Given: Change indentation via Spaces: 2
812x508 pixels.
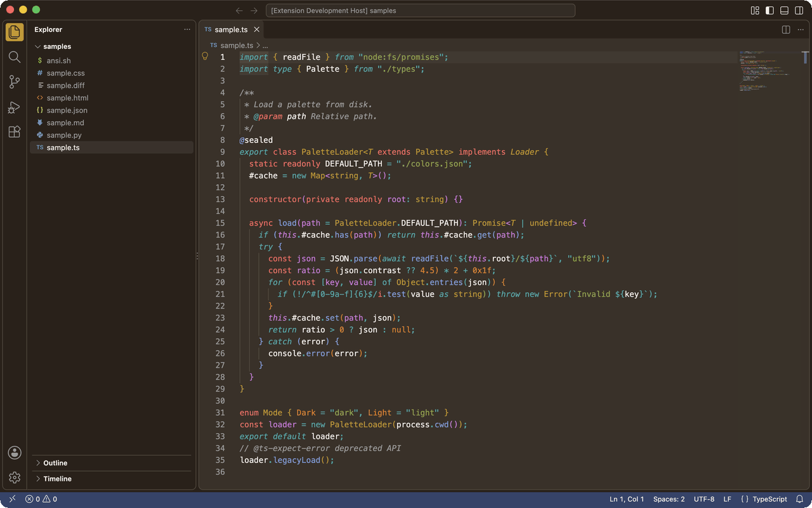Looking at the screenshot, I should coord(669,499).
